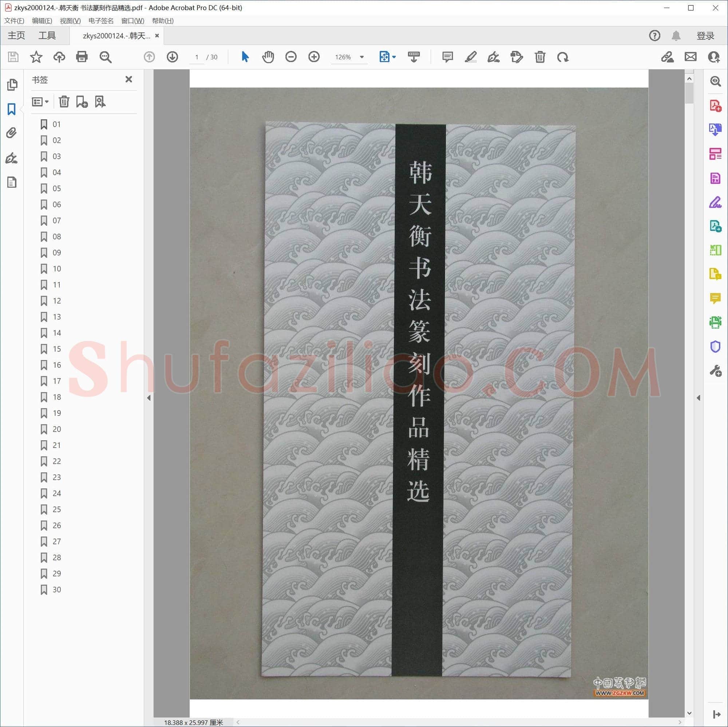728x727 pixels.
Task: Go to previous page arrow
Action: pos(149,57)
